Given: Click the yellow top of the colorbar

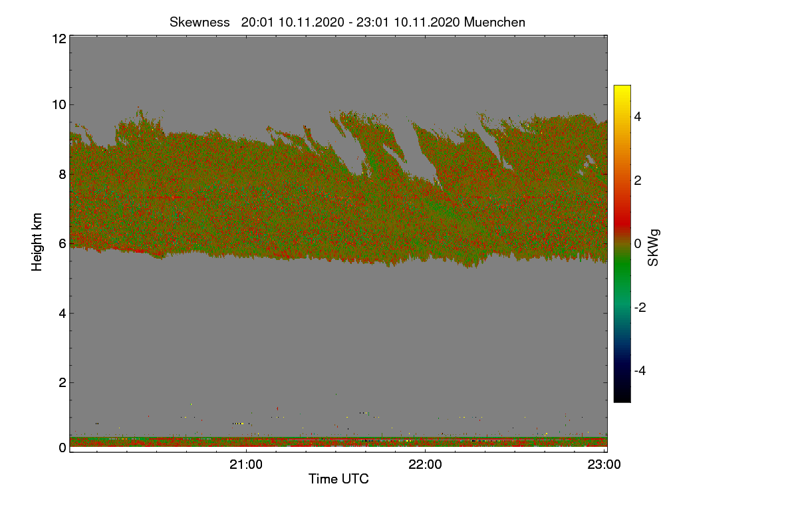Looking at the screenshot, I should 622,90.
